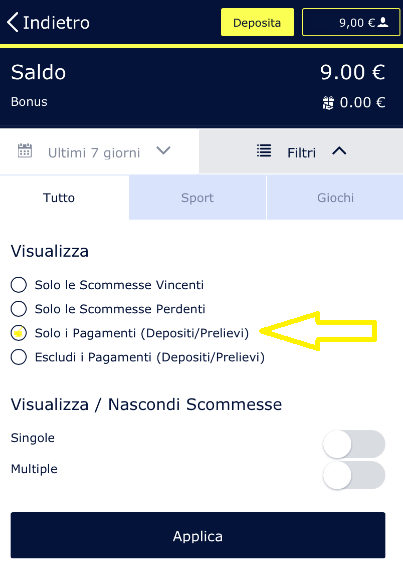Switch to the Giochi tab
The height and width of the screenshot is (572, 403).
click(335, 197)
